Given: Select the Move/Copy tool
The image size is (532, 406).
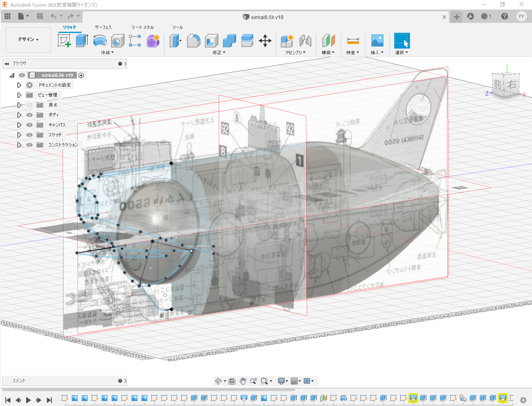Looking at the screenshot, I should [x=265, y=41].
